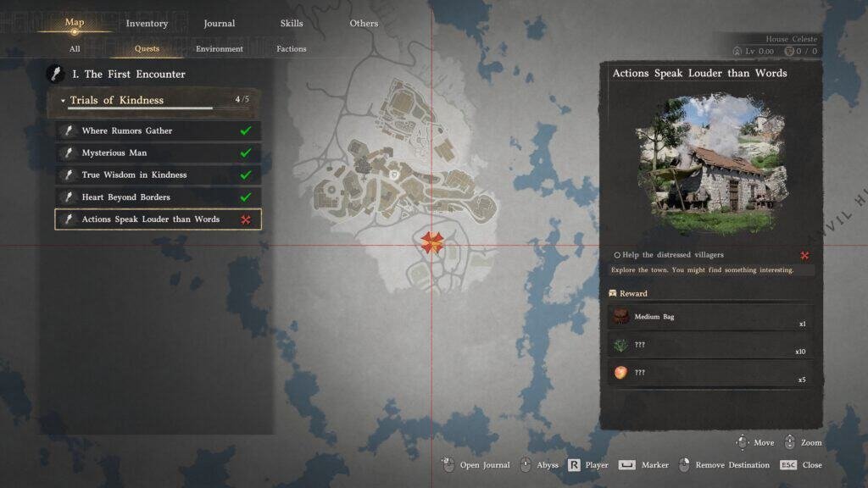Collapse the Trials of Kindness quest group
The height and width of the screenshot is (488, 868).
(63, 101)
